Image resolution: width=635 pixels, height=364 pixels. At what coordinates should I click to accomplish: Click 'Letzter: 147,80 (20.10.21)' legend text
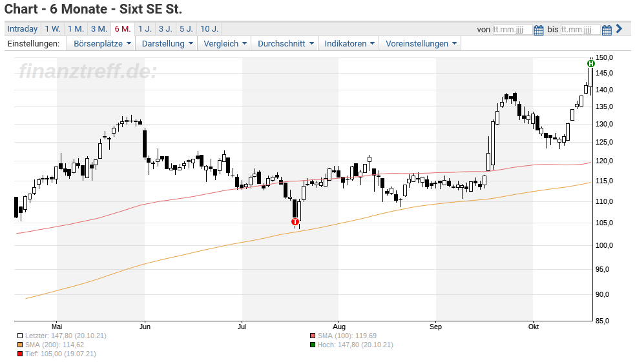(x=66, y=336)
